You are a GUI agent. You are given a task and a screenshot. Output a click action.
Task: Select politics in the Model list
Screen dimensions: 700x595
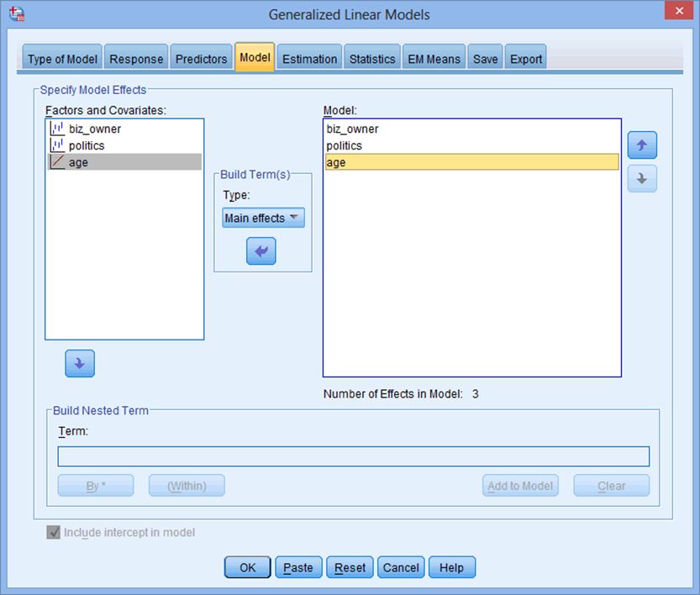(x=472, y=145)
